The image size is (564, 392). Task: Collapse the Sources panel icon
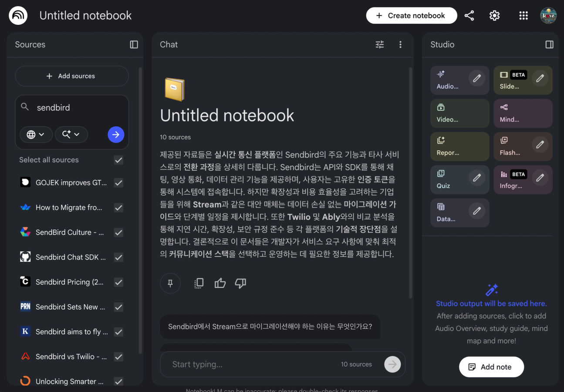pyautogui.click(x=134, y=44)
